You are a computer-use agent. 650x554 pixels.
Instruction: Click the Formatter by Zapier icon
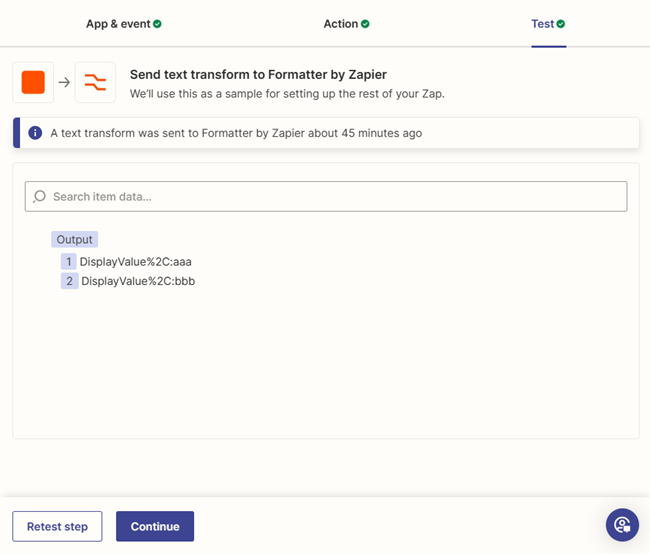point(95,82)
